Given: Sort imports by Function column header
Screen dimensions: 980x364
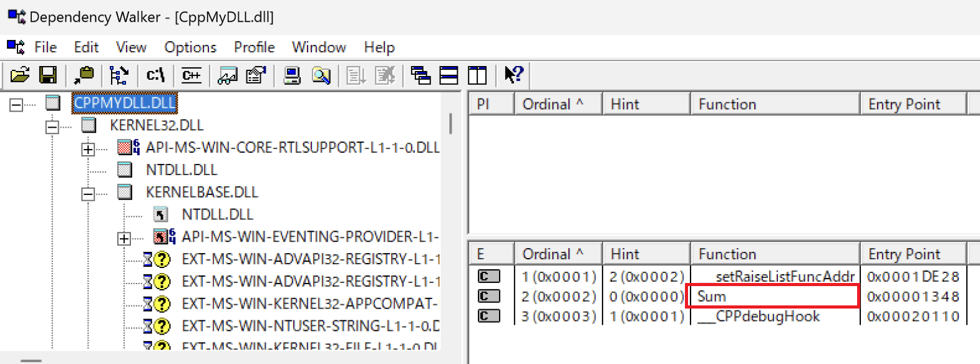Looking at the screenshot, I should [775, 104].
